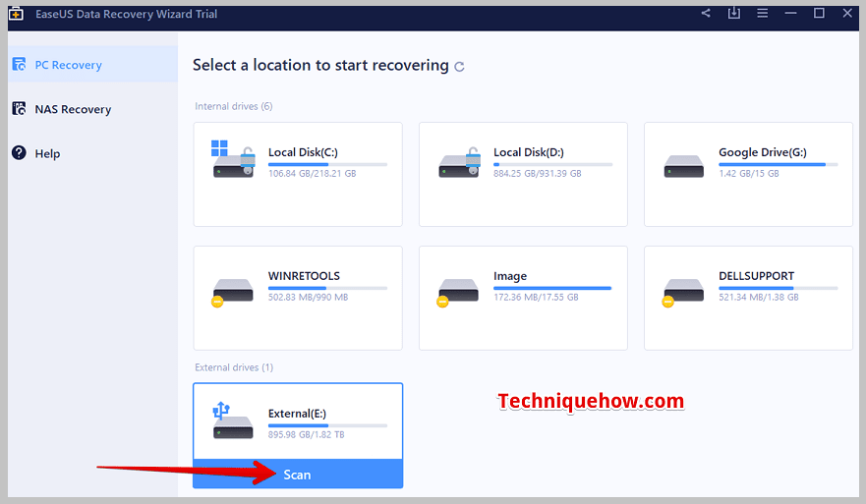Click the Internal drives (6) heading
This screenshot has height=504, width=866.
[x=233, y=106]
